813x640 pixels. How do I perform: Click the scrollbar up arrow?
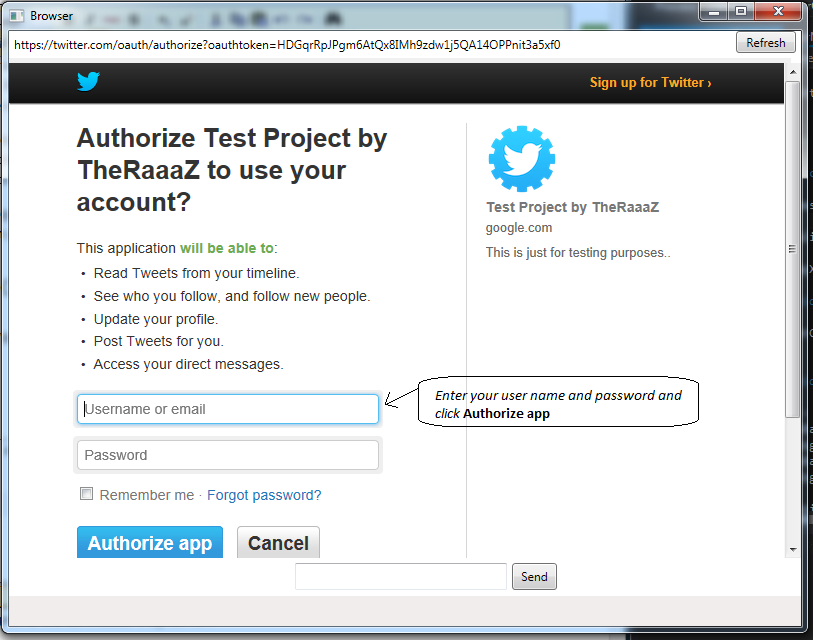click(x=793, y=72)
